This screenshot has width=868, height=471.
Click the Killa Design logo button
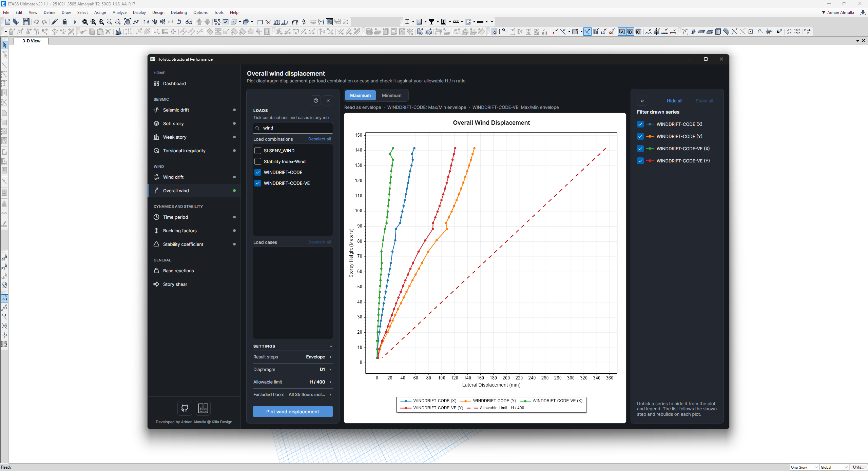click(203, 408)
